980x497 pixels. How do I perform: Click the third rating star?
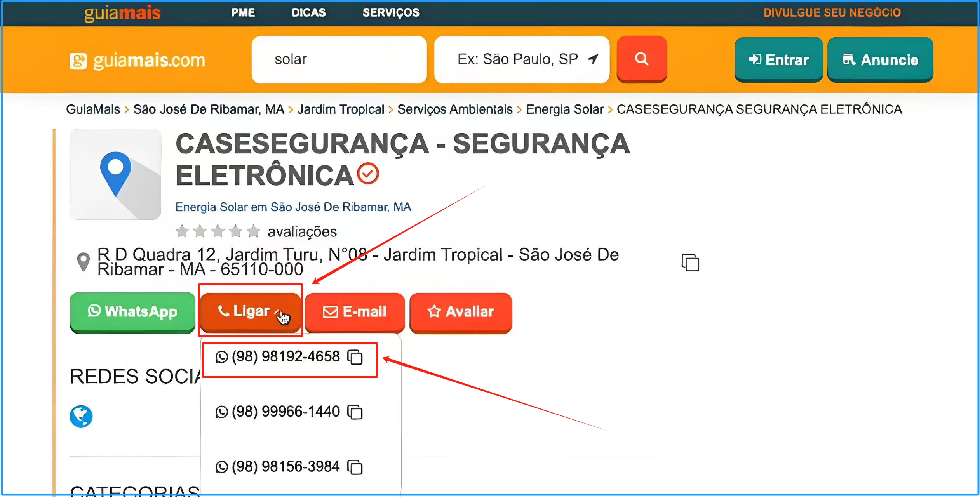point(218,231)
